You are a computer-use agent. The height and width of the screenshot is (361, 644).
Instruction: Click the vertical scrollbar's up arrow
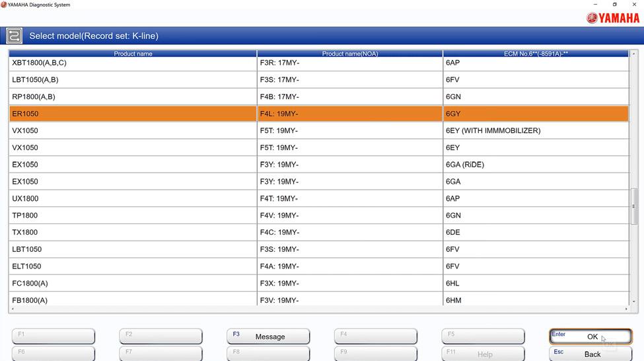click(633, 54)
